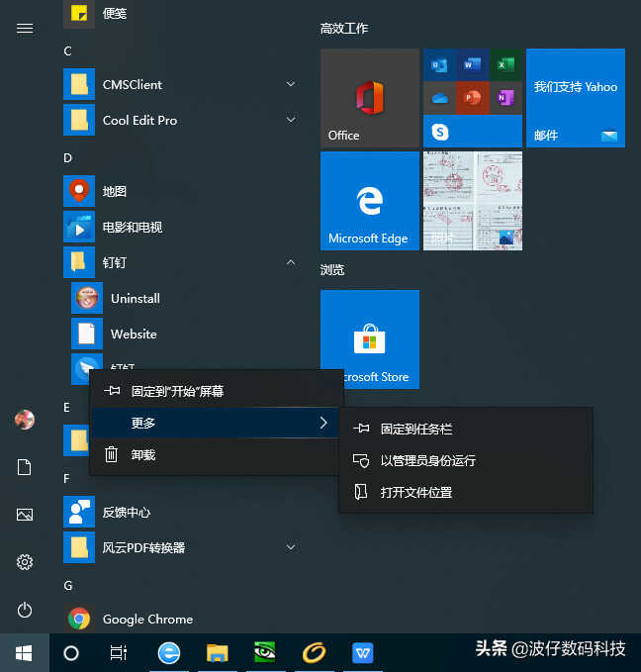
Task: Open Excel from Office tile group
Action: point(505,64)
